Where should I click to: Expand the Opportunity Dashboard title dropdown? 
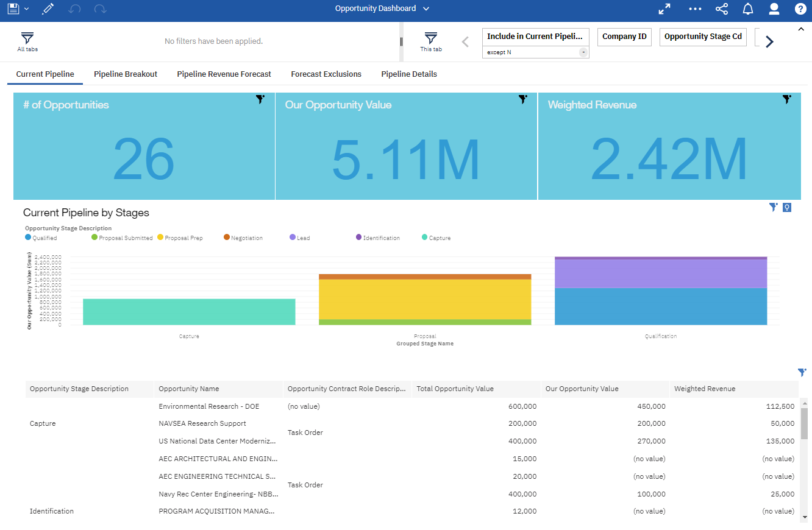pyautogui.click(x=426, y=9)
